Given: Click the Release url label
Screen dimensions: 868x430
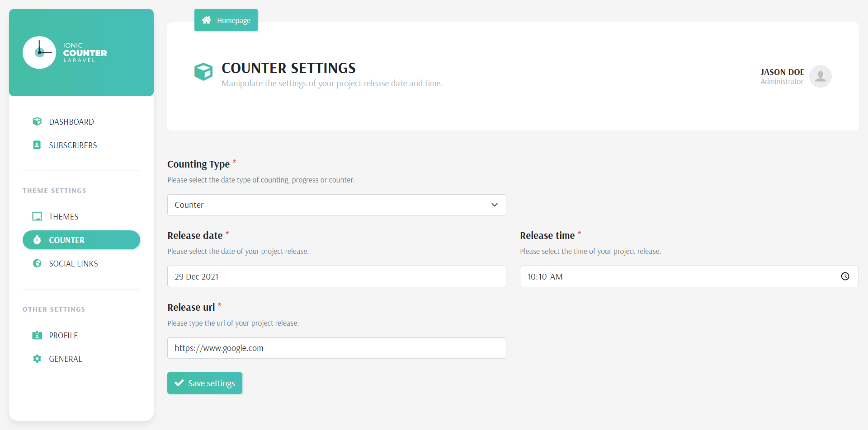Looking at the screenshot, I should 191,307.
